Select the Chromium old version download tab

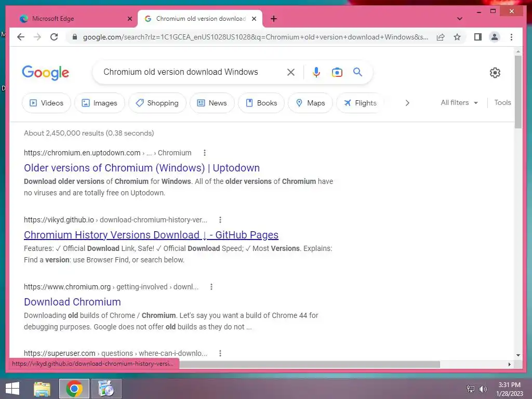coord(200,19)
